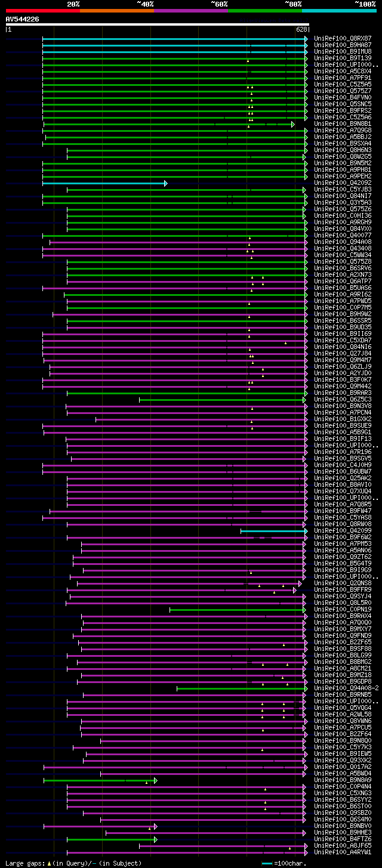Open hit UniRef100_Q8H6N3
Image resolution: width=382 pixels, height=868 pixels.
coord(343,150)
